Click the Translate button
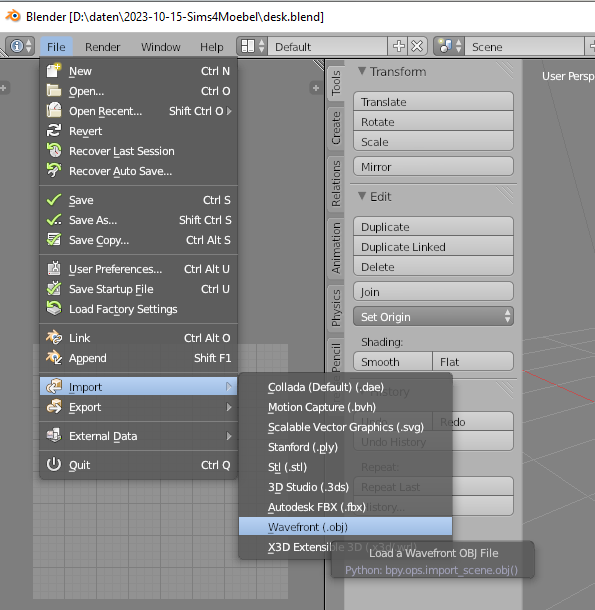 click(x=433, y=102)
